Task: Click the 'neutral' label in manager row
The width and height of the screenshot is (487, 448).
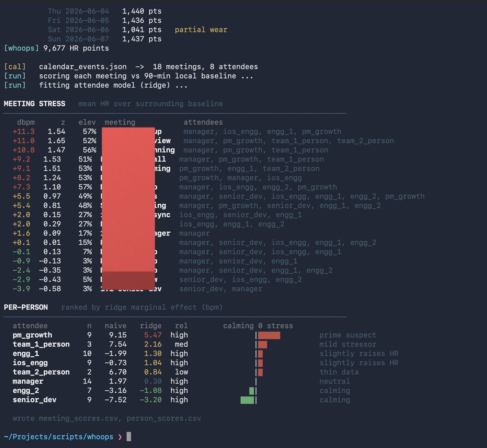Action: pos(334,381)
